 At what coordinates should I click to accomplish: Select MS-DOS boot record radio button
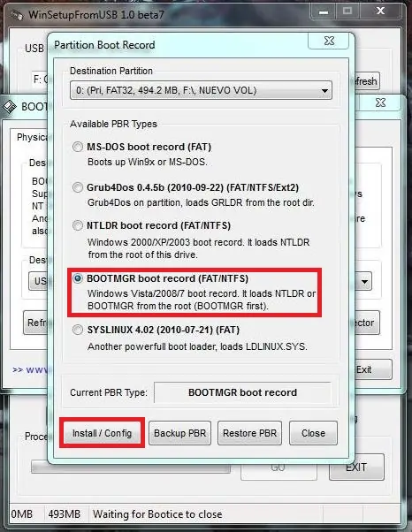78,147
